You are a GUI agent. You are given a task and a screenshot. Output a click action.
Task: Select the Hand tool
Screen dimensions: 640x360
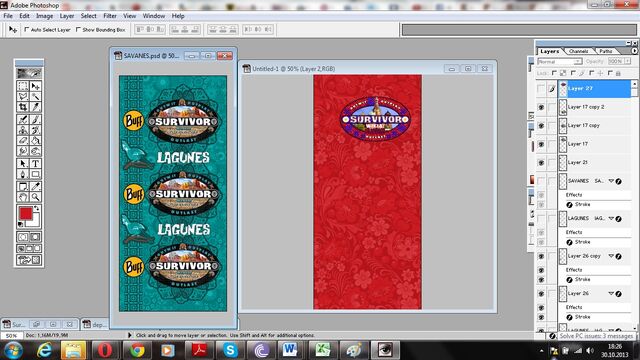click(x=23, y=197)
